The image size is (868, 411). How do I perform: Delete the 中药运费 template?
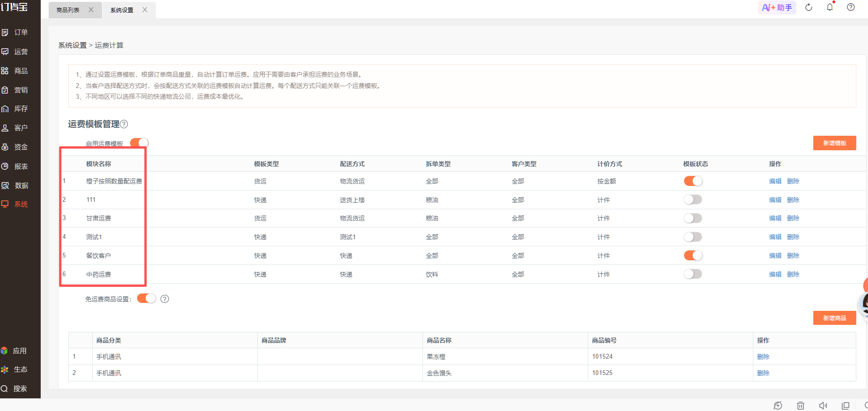point(793,274)
